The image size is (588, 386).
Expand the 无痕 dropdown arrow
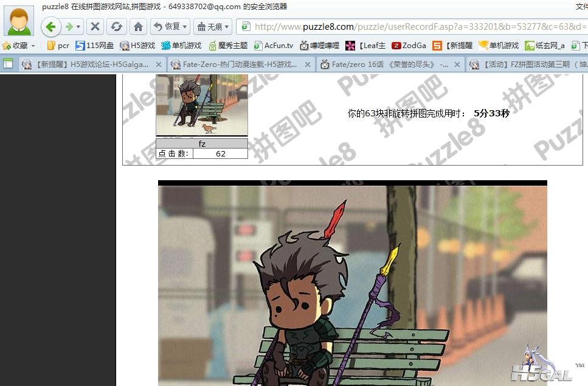(x=227, y=27)
